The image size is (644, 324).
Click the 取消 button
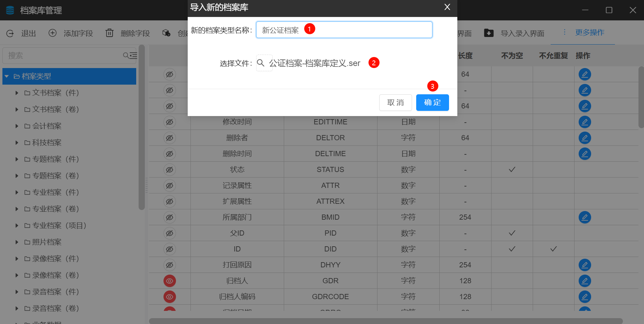pos(395,103)
